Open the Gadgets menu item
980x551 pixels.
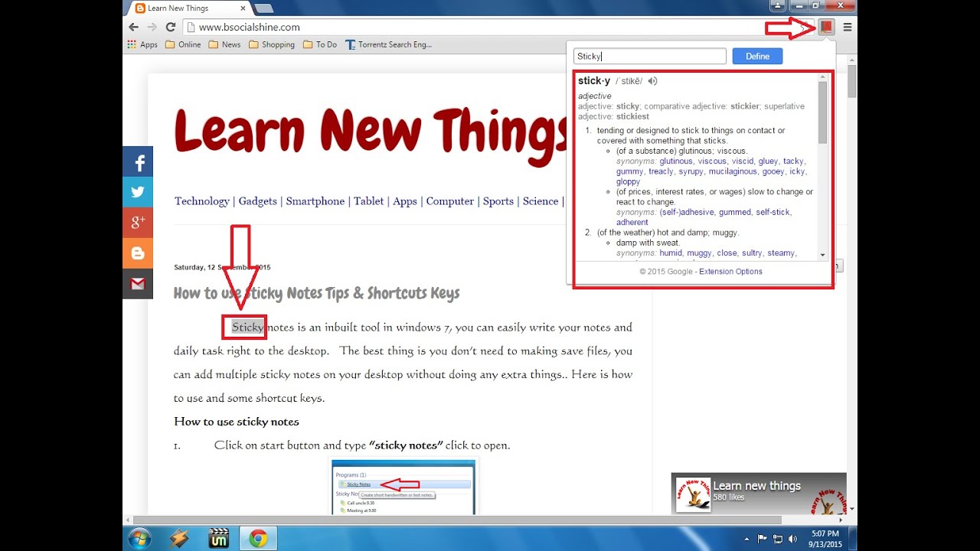(258, 201)
